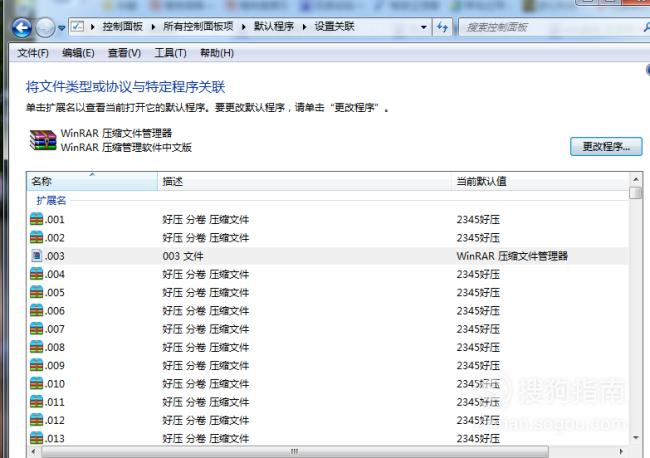Open the 工具(T) menu

click(x=170, y=53)
